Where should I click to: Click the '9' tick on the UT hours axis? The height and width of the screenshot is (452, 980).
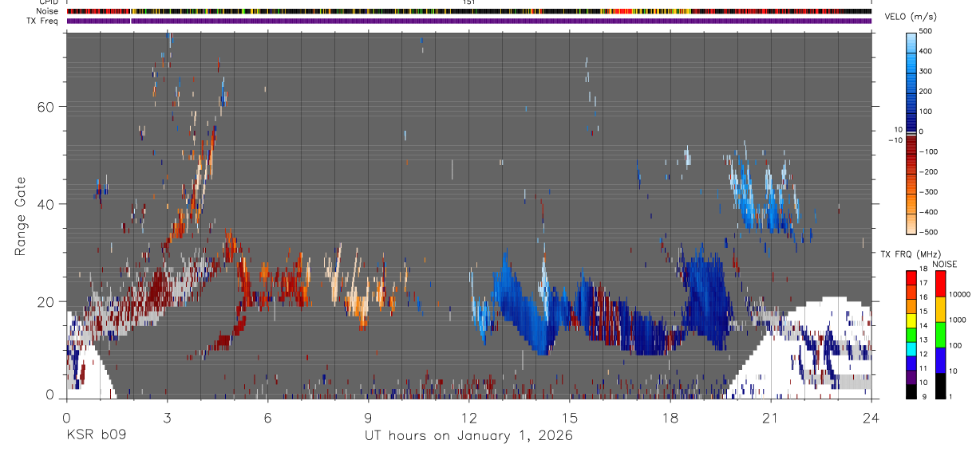(368, 417)
